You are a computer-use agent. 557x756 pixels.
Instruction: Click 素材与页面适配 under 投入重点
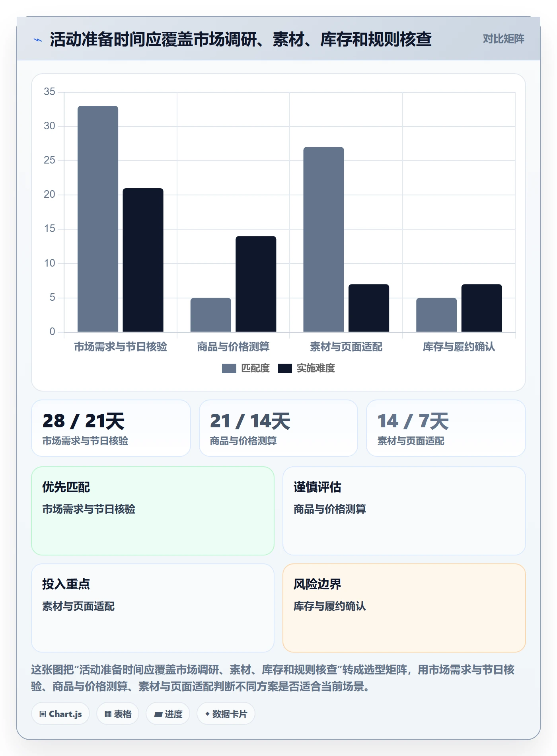click(x=78, y=606)
